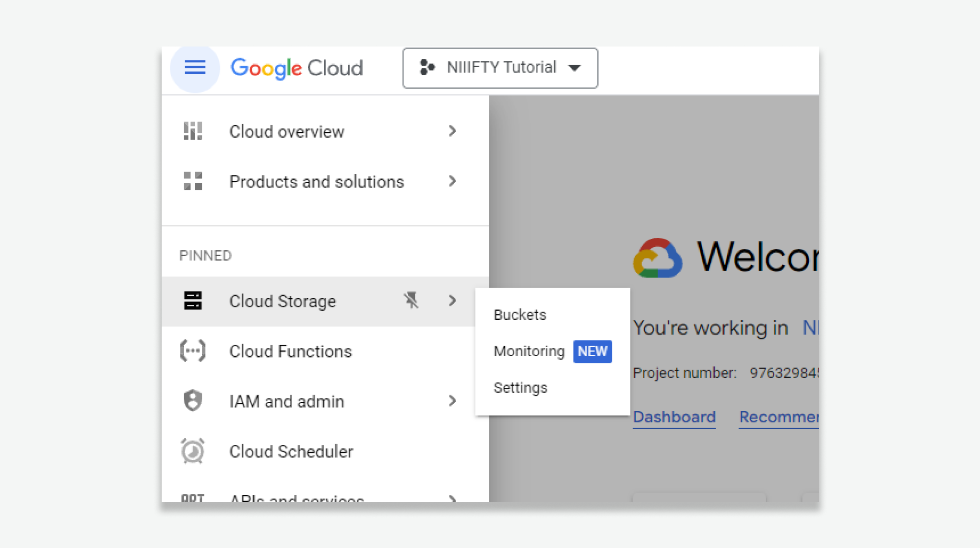Click the PINNED section label

coord(205,256)
